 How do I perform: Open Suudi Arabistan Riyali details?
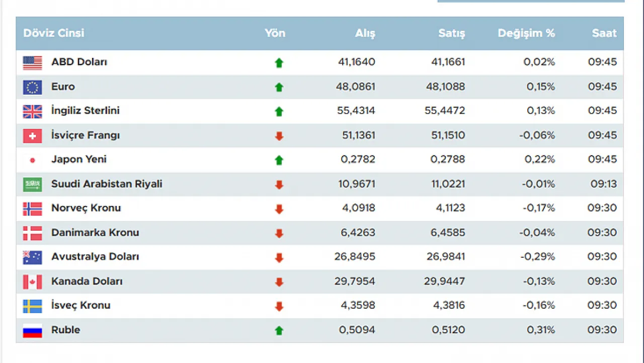click(x=107, y=184)
